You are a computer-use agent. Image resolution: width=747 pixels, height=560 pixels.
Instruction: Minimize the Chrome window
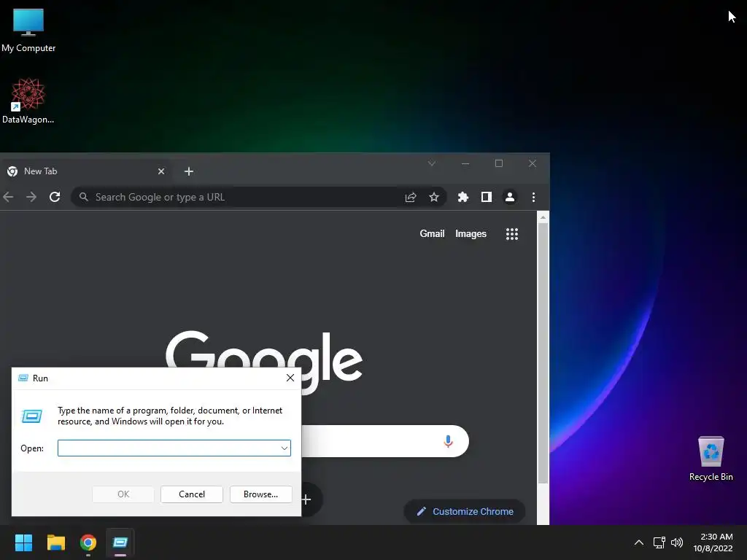[x=465, y=164]
